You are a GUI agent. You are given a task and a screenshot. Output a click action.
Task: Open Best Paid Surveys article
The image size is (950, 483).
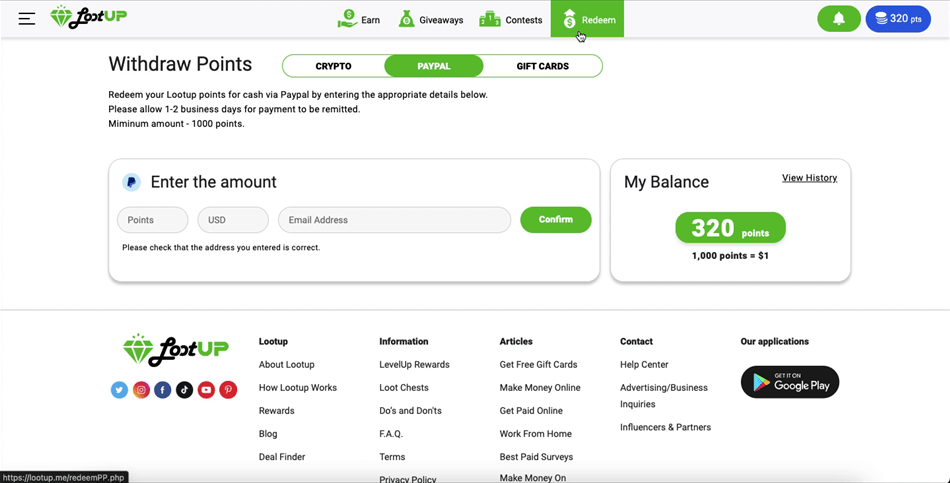pyautogui.click(x=536, y=456)
